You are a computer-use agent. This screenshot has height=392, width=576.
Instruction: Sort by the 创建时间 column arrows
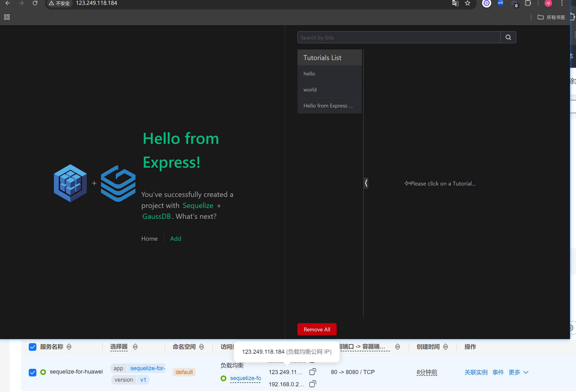pos(445,347)
